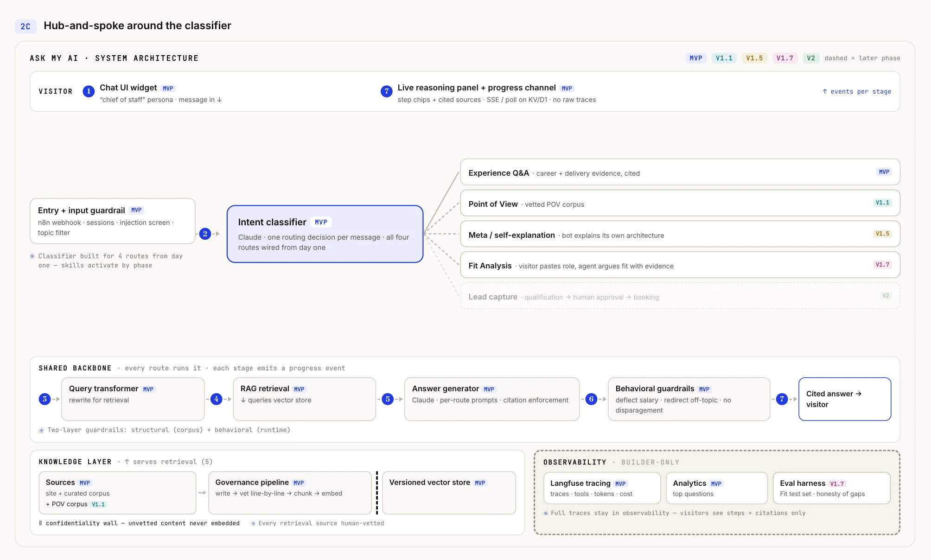
Task: Click step 4 circle before RAG retrieval
Action: pyautogui.click(x=216, y=399)
